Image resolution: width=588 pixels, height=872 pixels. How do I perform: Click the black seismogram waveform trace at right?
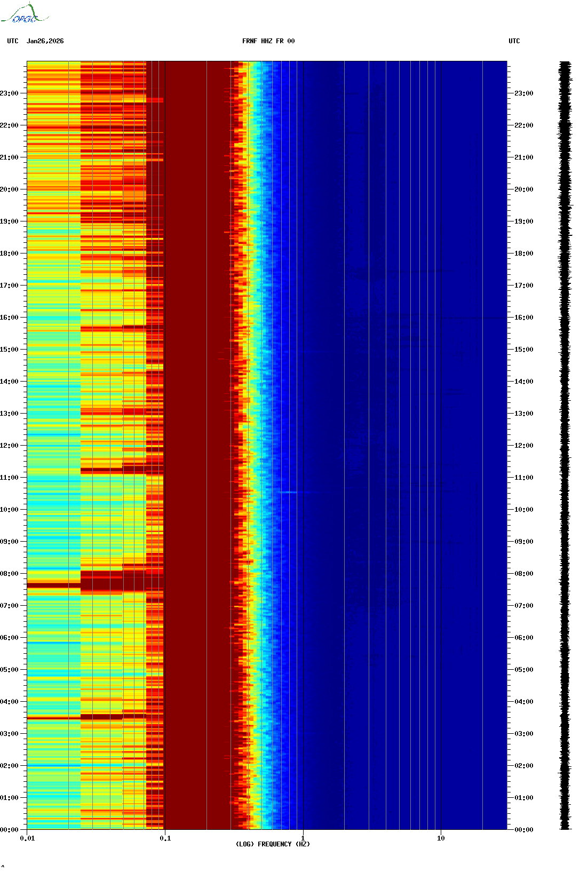pyautogui.click(x=565, y=446)
